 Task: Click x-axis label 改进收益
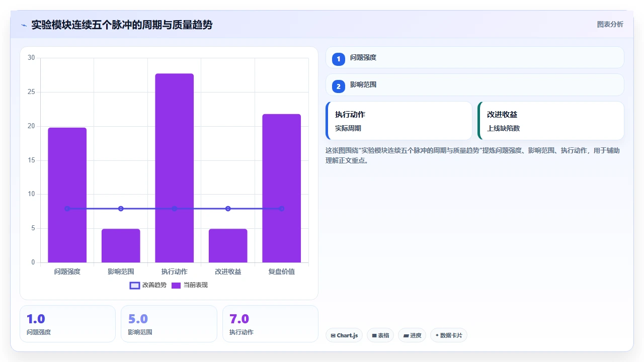228,271
